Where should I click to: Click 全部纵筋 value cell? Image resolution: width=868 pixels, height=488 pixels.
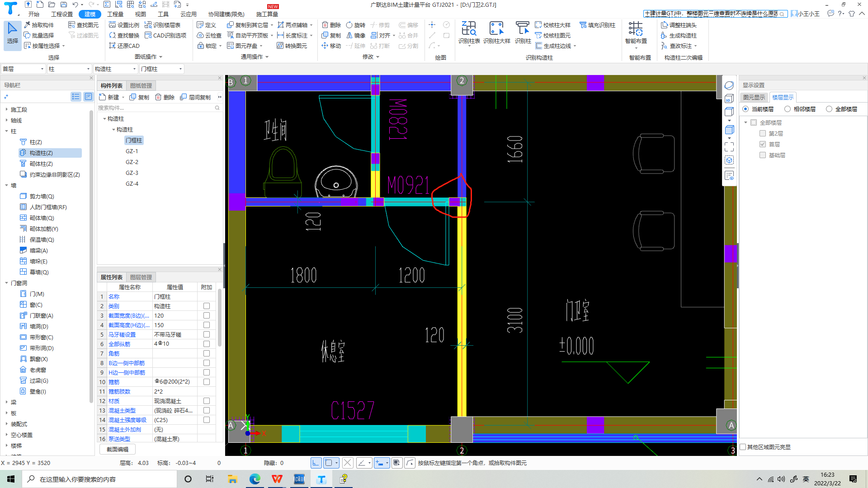pos(175,344)
